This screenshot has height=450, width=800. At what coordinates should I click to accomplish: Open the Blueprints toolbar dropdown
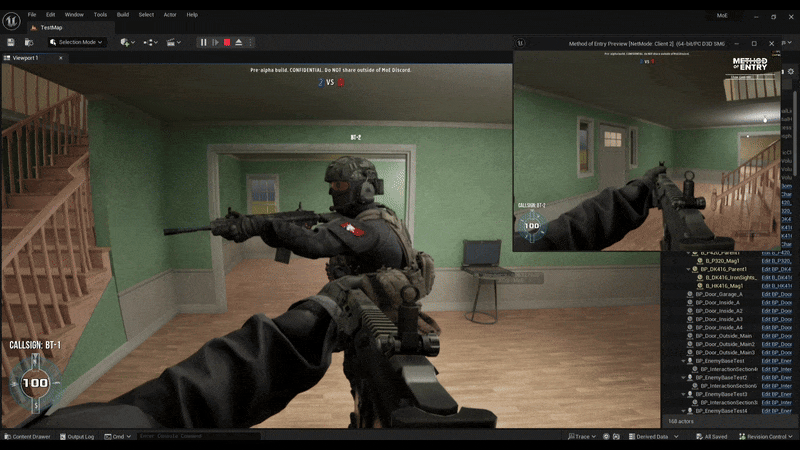click(150, 42)
